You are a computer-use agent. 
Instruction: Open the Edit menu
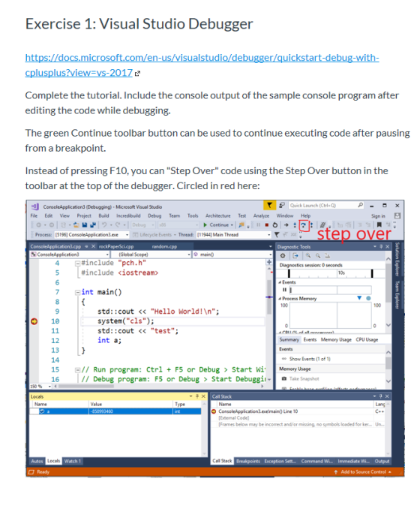[x=49, y=215]
